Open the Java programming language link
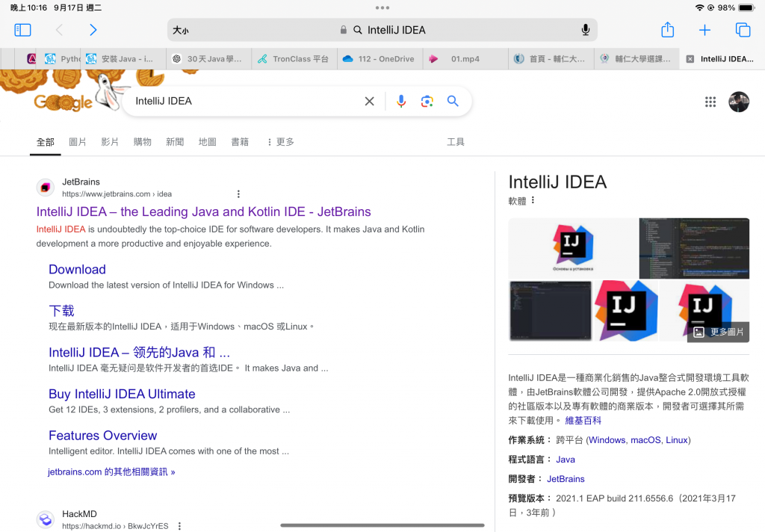The height and width of the screenshot is (532, 765). 566,460
